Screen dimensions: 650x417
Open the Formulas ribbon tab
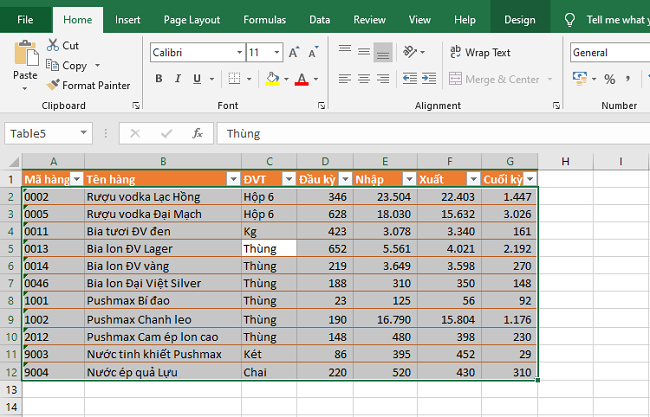(x=264, y=19)
